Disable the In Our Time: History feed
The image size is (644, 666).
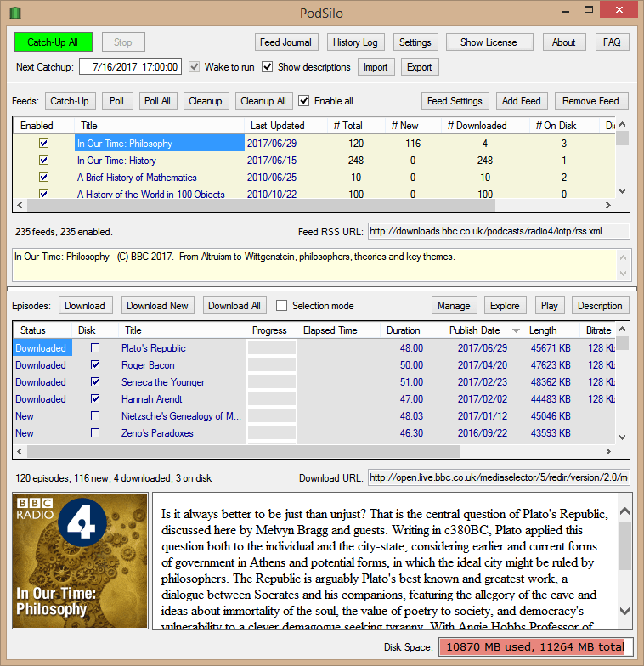pos(43,161)
